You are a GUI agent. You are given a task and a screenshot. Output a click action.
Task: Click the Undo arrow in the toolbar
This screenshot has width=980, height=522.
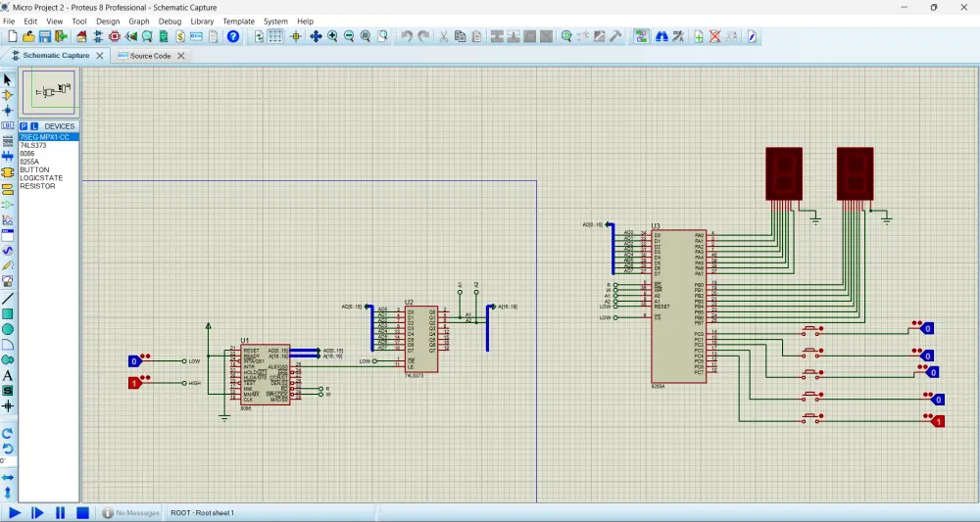(x=407, y=37)
